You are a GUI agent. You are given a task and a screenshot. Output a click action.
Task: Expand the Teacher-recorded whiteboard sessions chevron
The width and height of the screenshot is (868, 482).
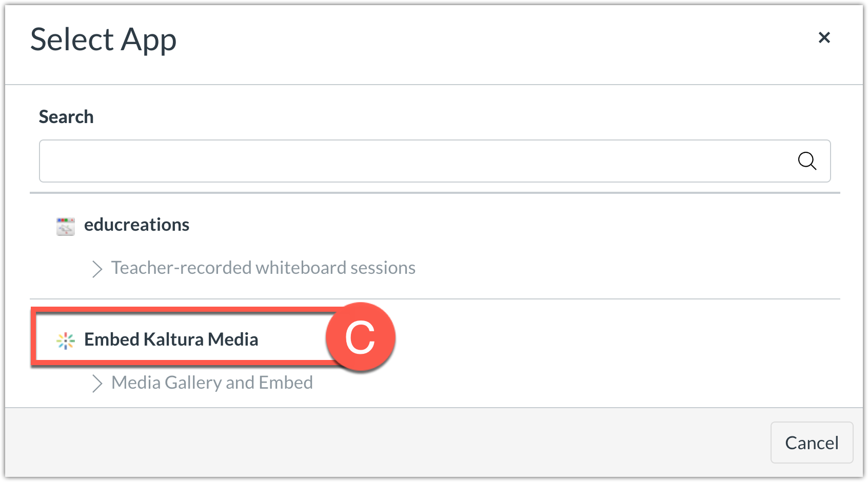coord(97,269)
